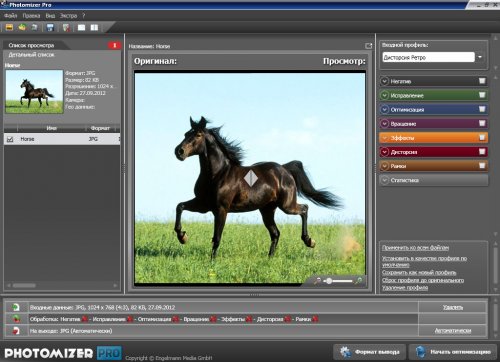The width and height of the screenshot is (500, 362).
Task: Expand the Эффекты section chevron
Action: (385, 138)
